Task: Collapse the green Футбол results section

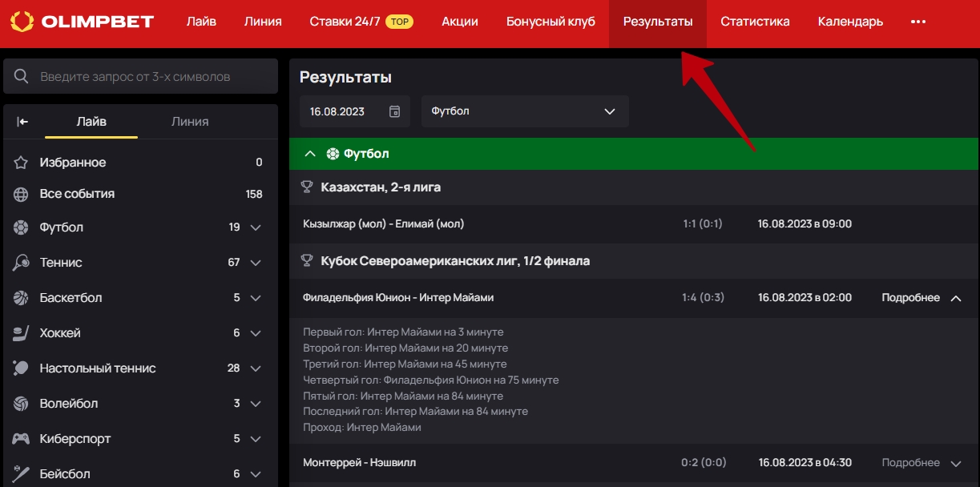Action: tap(311, 154)
